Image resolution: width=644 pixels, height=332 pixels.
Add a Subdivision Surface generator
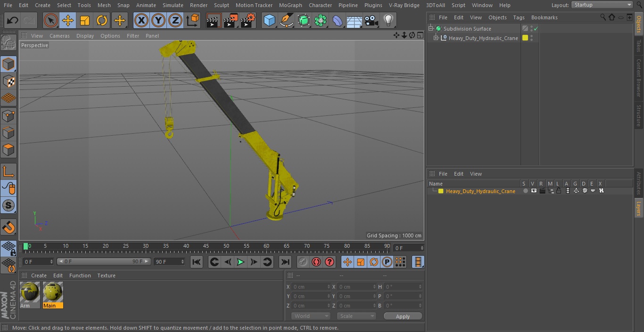304,20
